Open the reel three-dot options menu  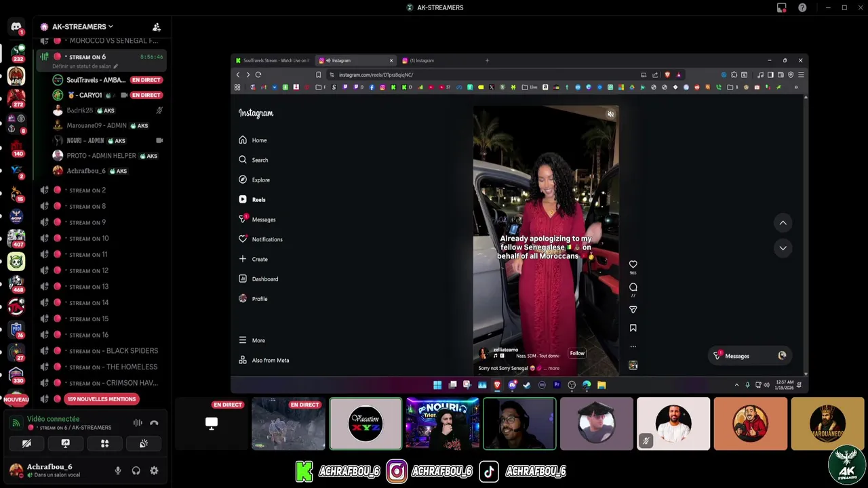[633, 346]
